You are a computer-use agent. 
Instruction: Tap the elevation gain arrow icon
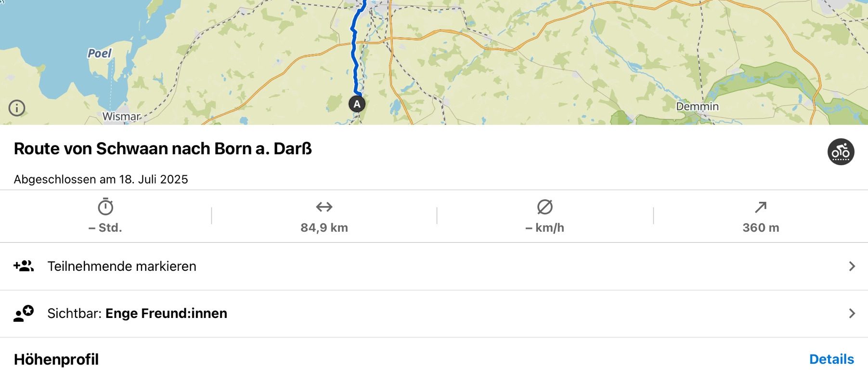(x=761, y=207)
